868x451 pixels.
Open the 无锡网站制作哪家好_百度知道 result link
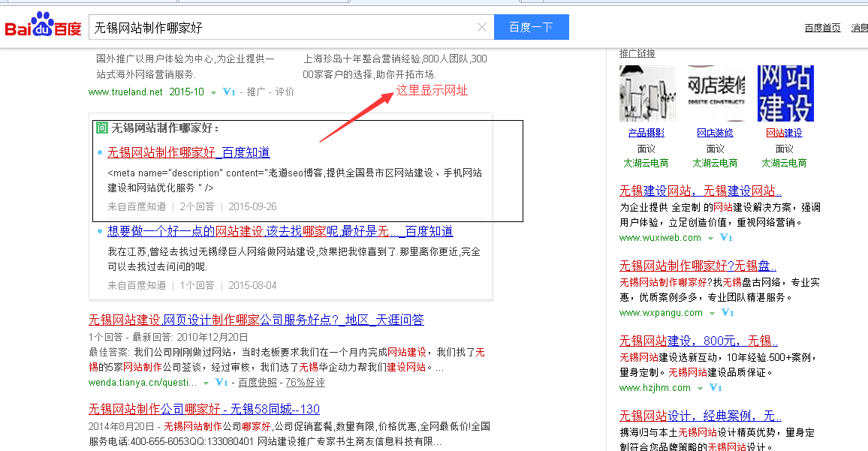[x=188, y=152]
